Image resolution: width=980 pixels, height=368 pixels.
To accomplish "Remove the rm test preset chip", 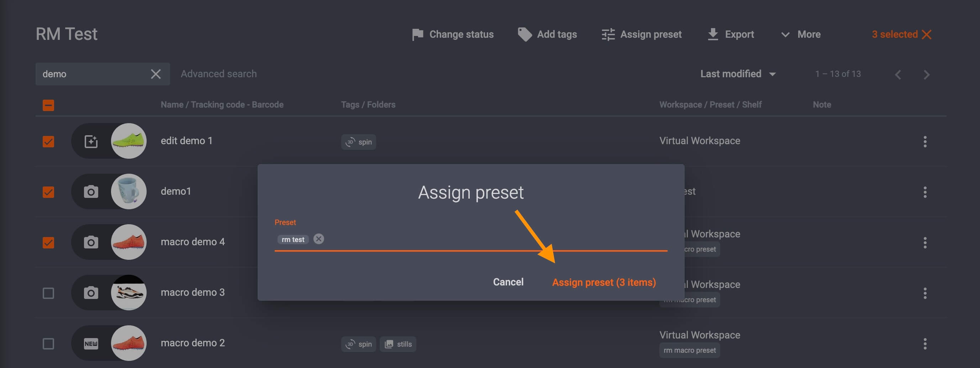I will pyautogui.click(x=319, y=239).
